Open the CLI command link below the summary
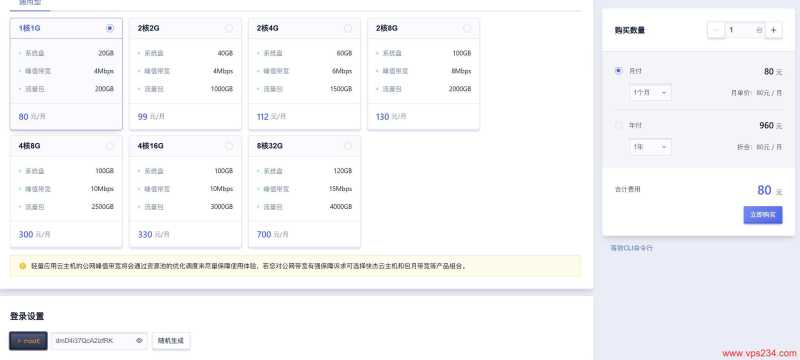Screen dimensions: 800x360 (x=632, y=248)
